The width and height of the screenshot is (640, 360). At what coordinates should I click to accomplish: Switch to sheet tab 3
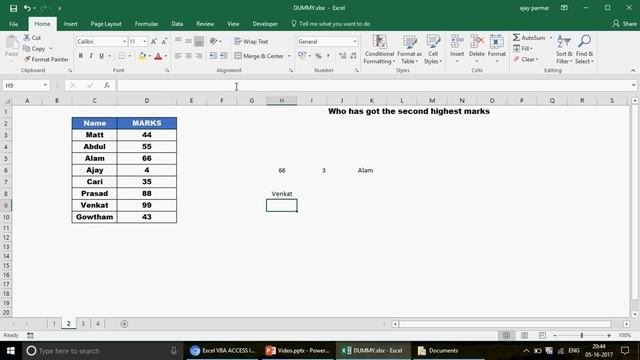click(83, 324)
